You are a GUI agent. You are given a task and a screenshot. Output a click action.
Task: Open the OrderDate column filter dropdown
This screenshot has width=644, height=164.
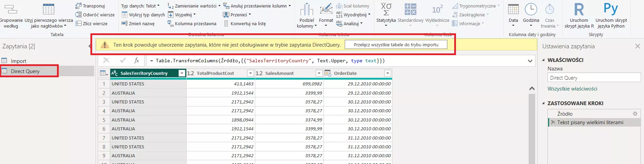click(x=387, y=73)
